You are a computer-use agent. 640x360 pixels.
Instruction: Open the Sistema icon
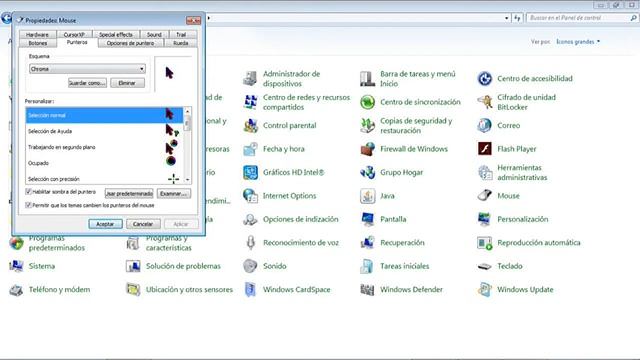[x=16, y=266]
